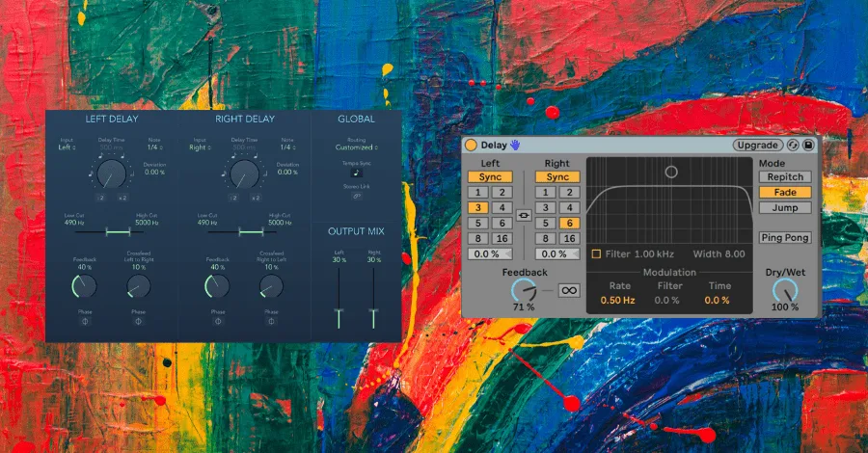
Task: Click the Right Delay double time x2 button
Action: tap(256, 198)
